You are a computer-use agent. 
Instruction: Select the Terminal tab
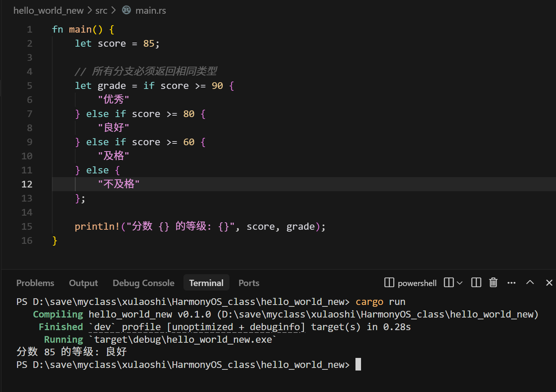pyautogui.click(x=206, y=283)
